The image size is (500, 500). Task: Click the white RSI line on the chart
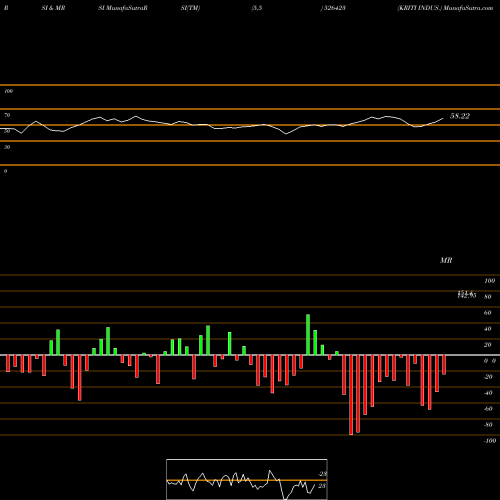click(222, 125)
